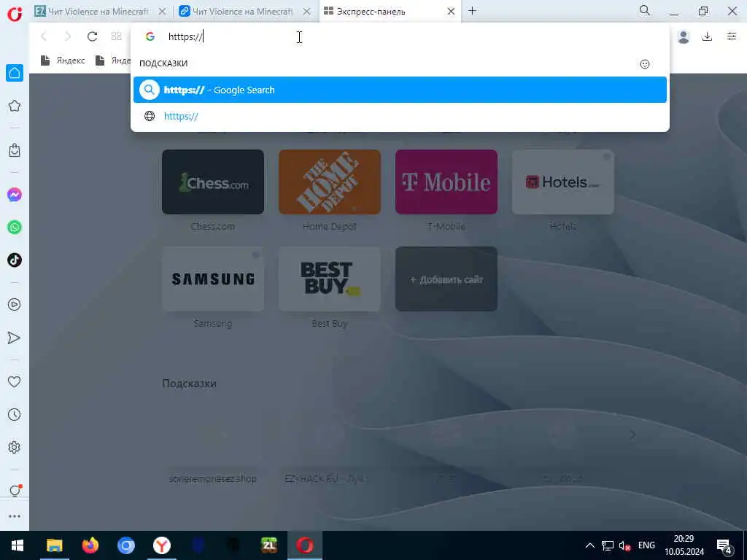
Task: Click the Добавить сайт add site tile
Action: coord(446,279)
